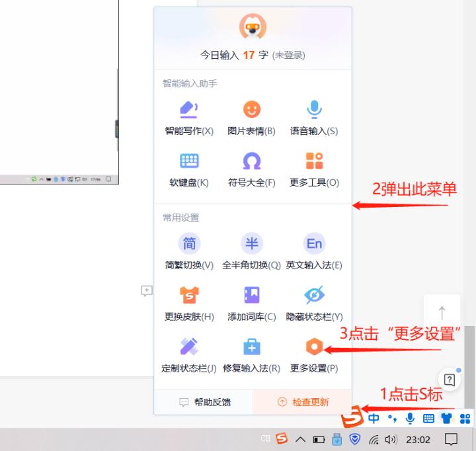Click keyboard icon on Sogou status bar

(x=428, y=419)
